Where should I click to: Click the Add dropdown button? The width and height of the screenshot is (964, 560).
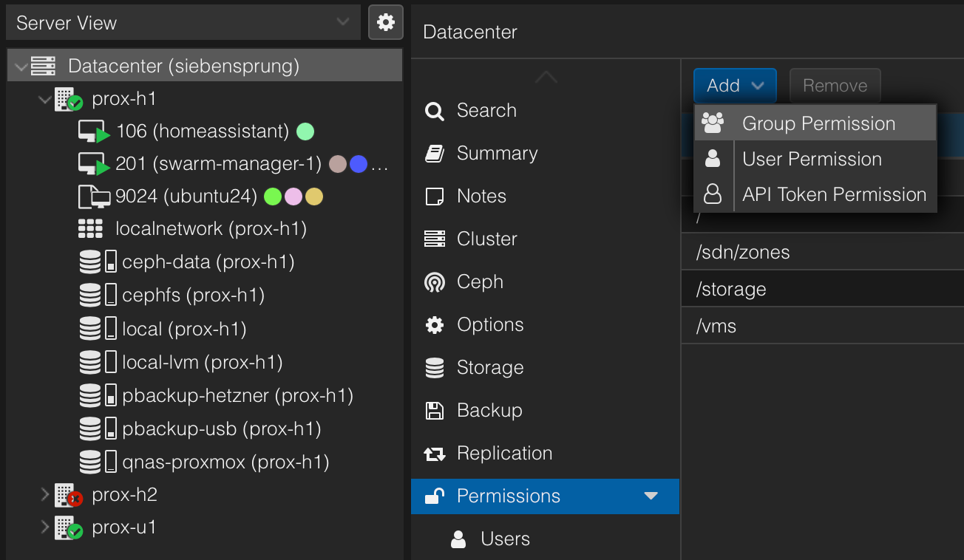pyautogui.click(x=735, y=86)
